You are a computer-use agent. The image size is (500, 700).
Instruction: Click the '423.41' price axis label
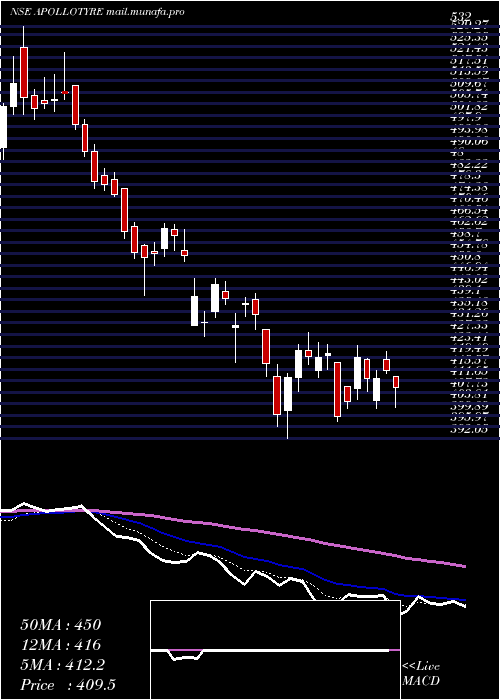(x=468, y=339)
